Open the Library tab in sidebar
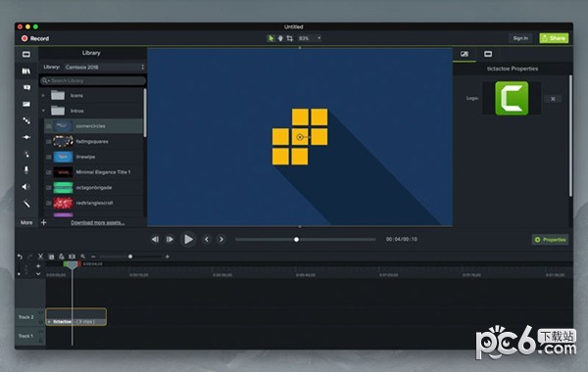The image size is (588, 372). (x=26, y=70)
